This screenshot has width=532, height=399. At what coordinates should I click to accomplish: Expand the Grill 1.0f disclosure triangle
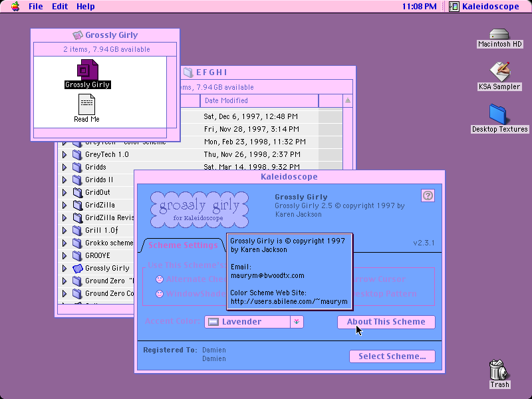(65, 231)
